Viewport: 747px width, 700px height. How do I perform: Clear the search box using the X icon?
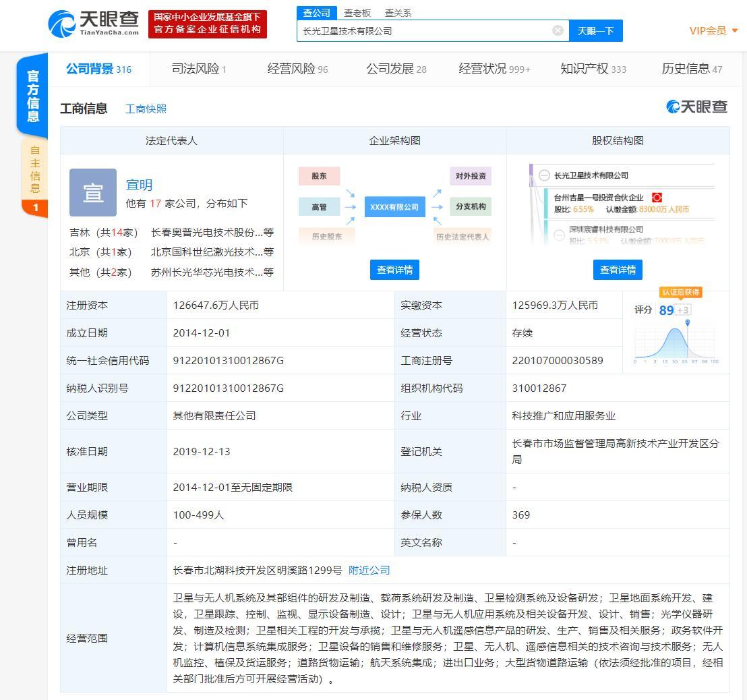tap(558, 30)
